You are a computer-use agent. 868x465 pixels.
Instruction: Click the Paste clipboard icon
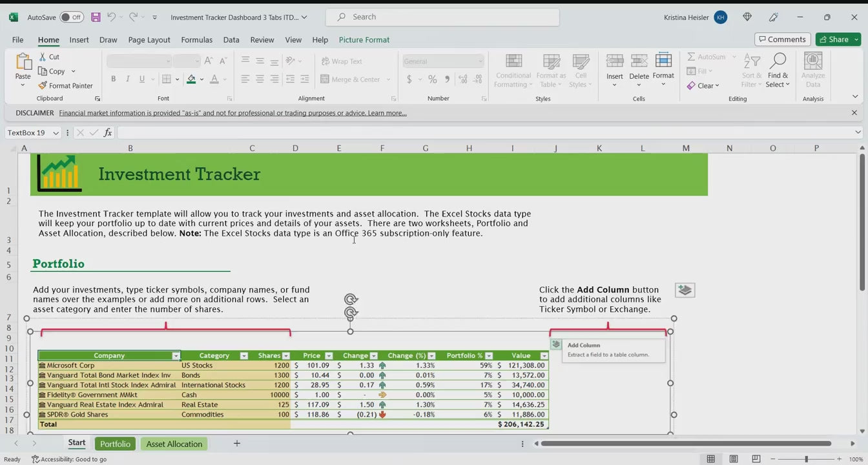23,62
